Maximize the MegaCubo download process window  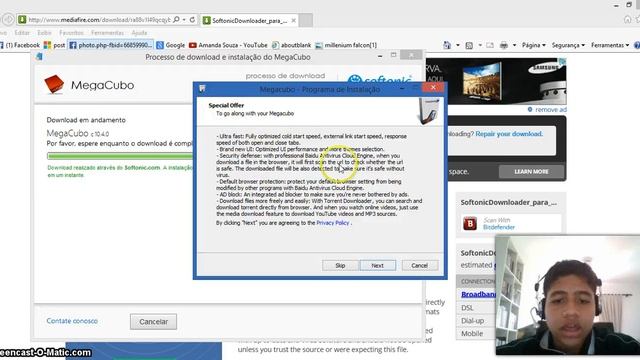coord(393,55)
